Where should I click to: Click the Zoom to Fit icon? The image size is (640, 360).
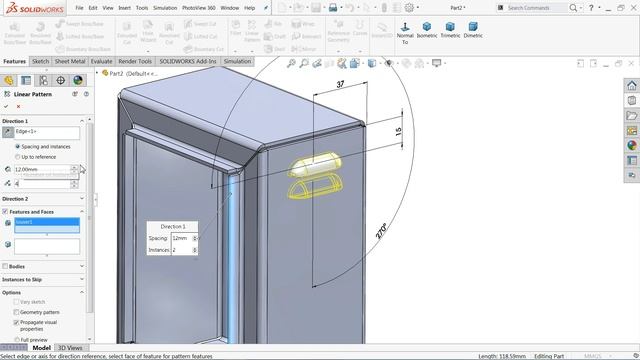[x=291, y=63]
